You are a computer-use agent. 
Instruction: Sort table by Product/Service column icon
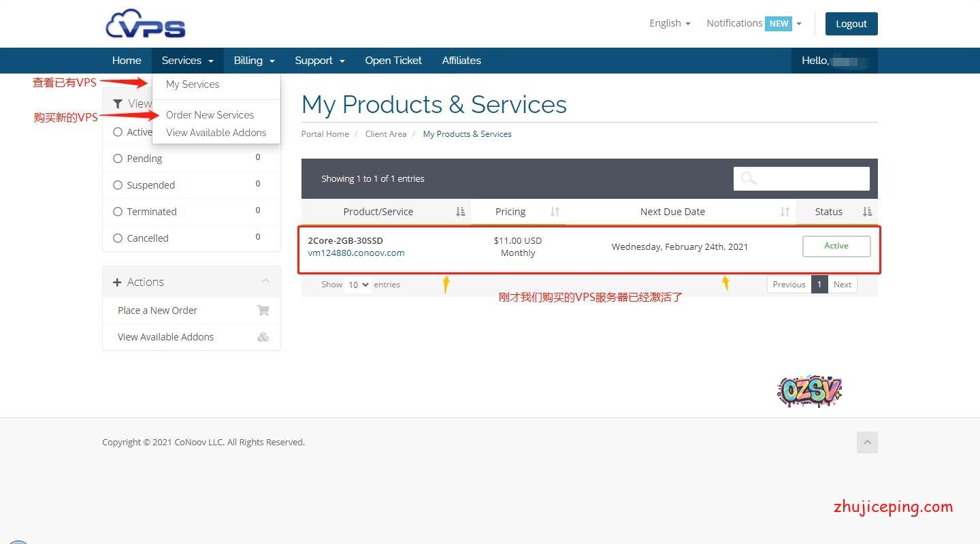pyautogui.click(x=460, y=212)
